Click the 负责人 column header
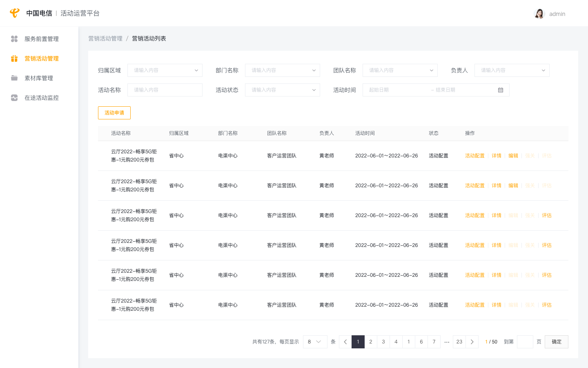Image resolution: width=588 pixels, height=368 pixels. click(x=327, y=133)
